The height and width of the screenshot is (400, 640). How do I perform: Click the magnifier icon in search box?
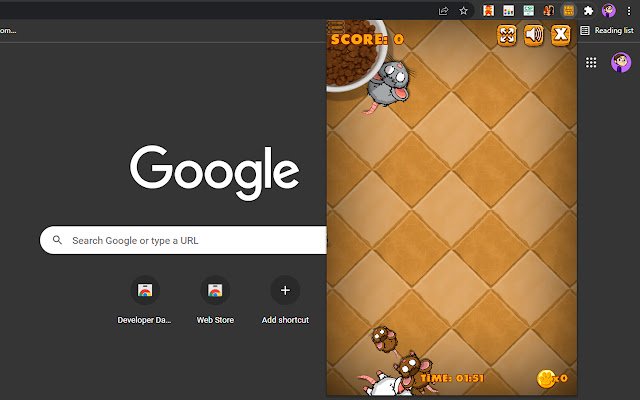(x=58, y=240)
